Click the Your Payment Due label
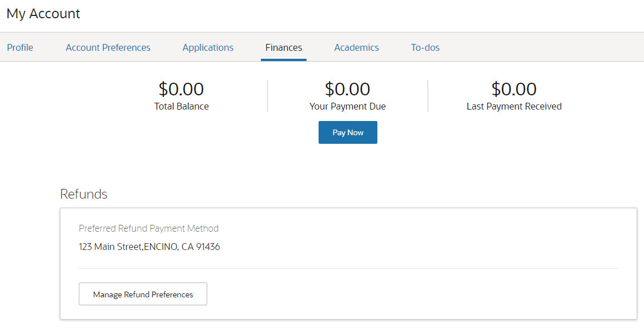 [x=347, y=106]
